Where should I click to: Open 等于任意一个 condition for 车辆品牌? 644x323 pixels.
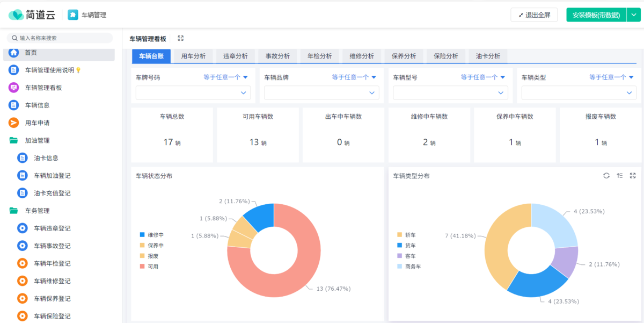[x=354, y=77]
